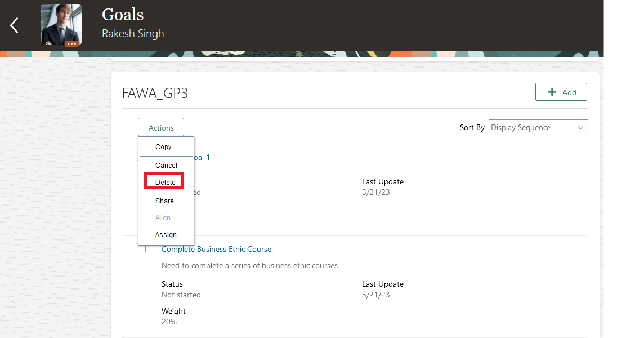Click the FAWA_GP3 goal plan heading
Image resolution: width=644 pixels, height=338 pixels.
(x=155, y=94)
